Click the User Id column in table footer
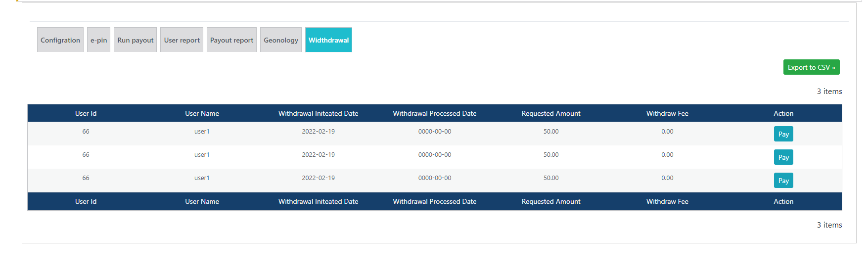The image size is (868, 280). coord(86,201)
